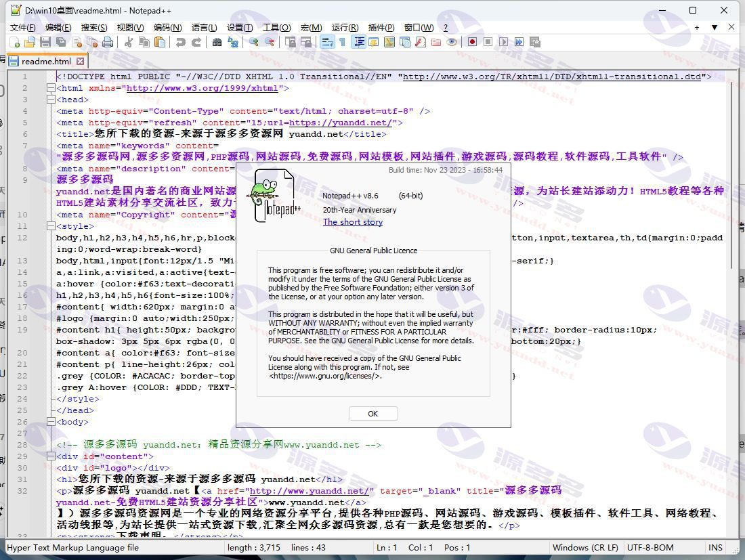
Task: Open the 编码(N) menu
Action: (x=167, y=28)
